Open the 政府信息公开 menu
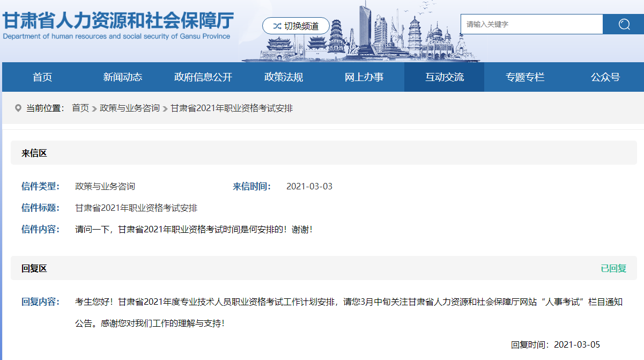Viewport: 644px width, 360px height. pyautogui.click(x=203, y=77)
